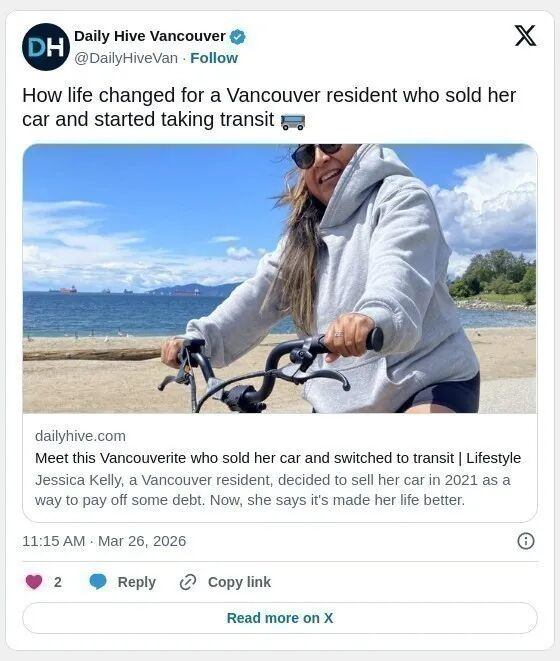Open the Daily Hive Vancouver profile name
This screenshot has width=560, height=661.
(150, 36)
